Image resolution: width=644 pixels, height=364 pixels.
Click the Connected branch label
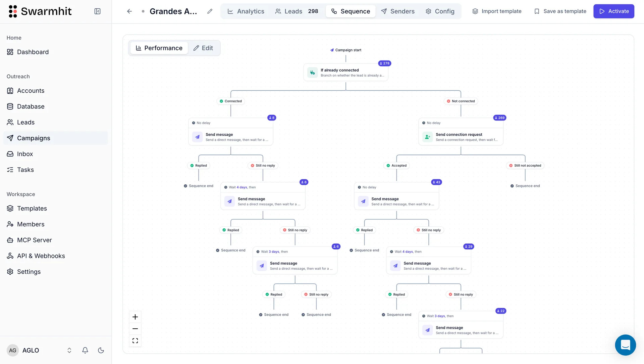point(231,101)
